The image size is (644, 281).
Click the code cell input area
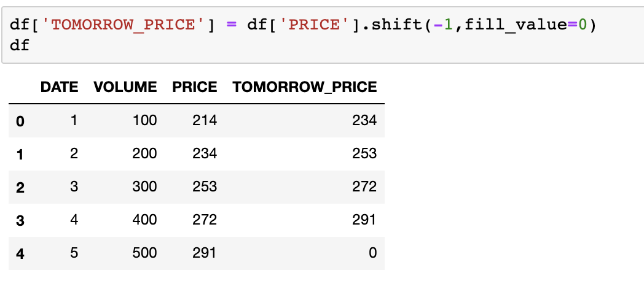323,35
